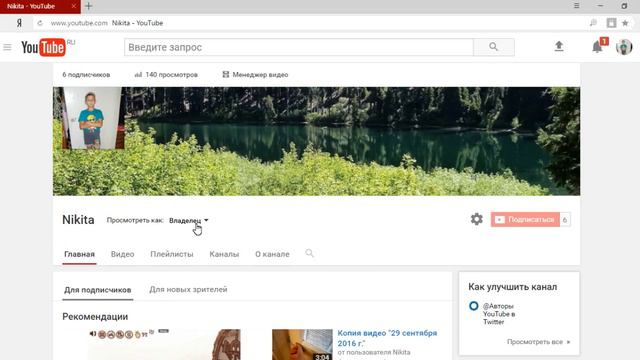The width and height of the screenshot is (640, 360).
Task: Click the analytics bar chart icon
Action: (x=138, y=75)
